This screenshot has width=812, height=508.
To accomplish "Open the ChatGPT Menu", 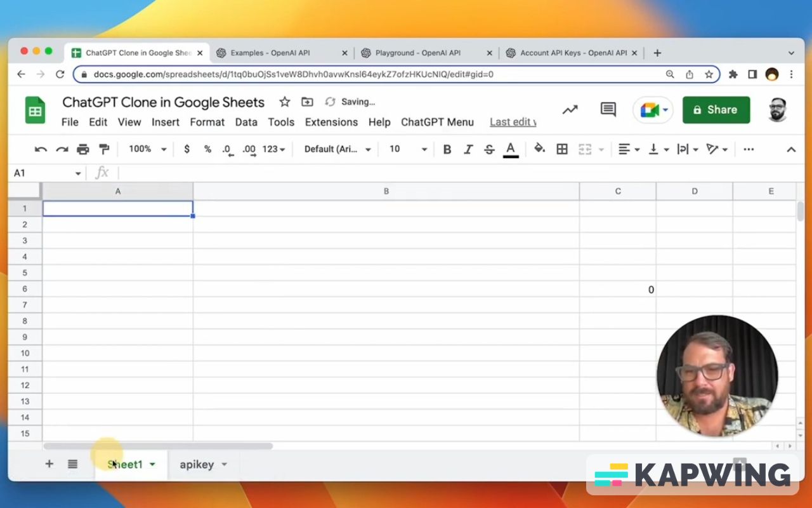I will (x=437, y=122).
